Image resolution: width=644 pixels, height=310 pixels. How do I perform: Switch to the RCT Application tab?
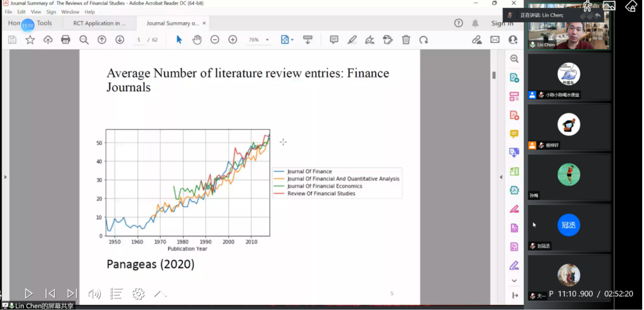click(x=99, y=23)
